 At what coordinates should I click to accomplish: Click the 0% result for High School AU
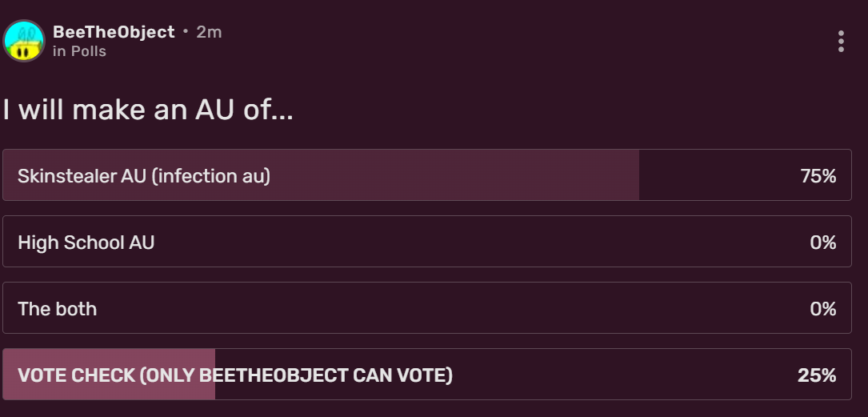822,242
